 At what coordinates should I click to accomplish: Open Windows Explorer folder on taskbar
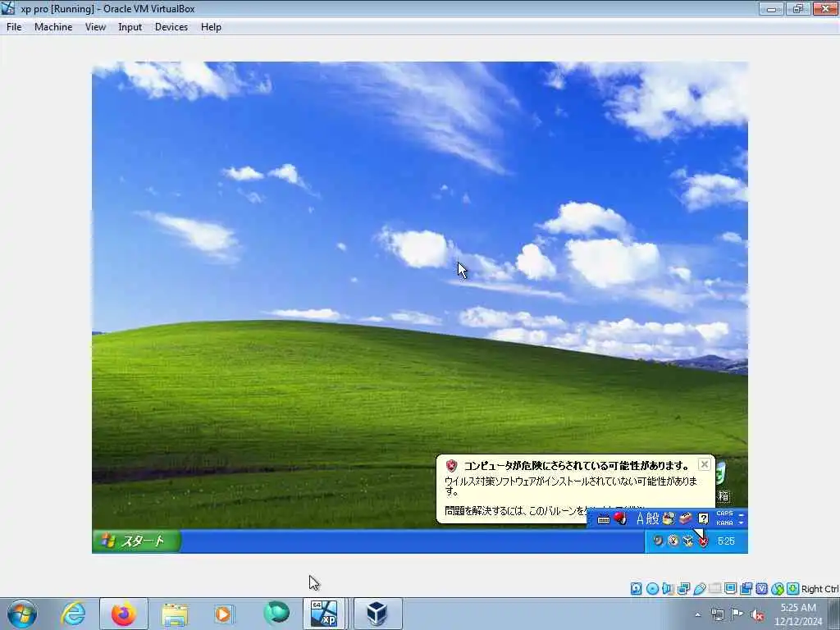(175, 614)
